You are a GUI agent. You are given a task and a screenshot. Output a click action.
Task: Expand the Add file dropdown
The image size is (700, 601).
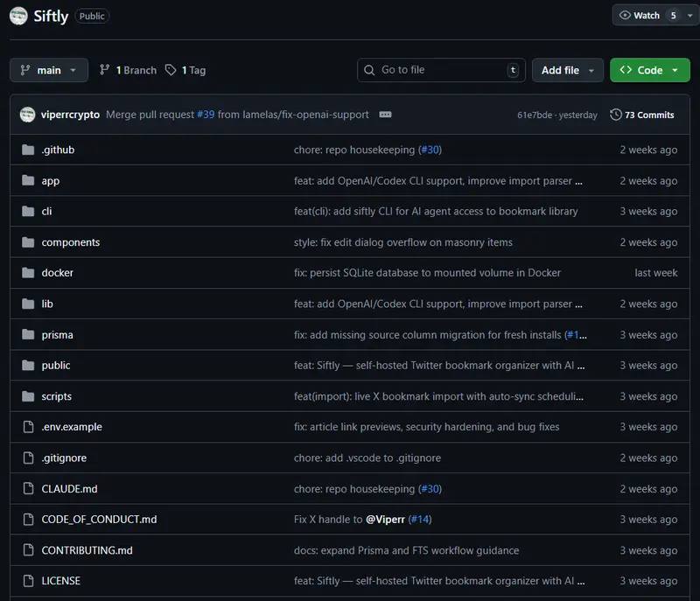click(567, 70)
